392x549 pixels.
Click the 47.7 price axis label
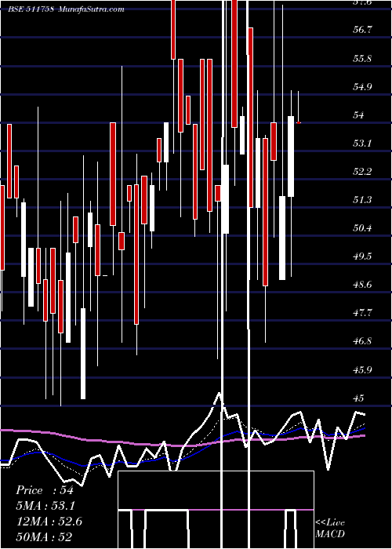[364, 314]
